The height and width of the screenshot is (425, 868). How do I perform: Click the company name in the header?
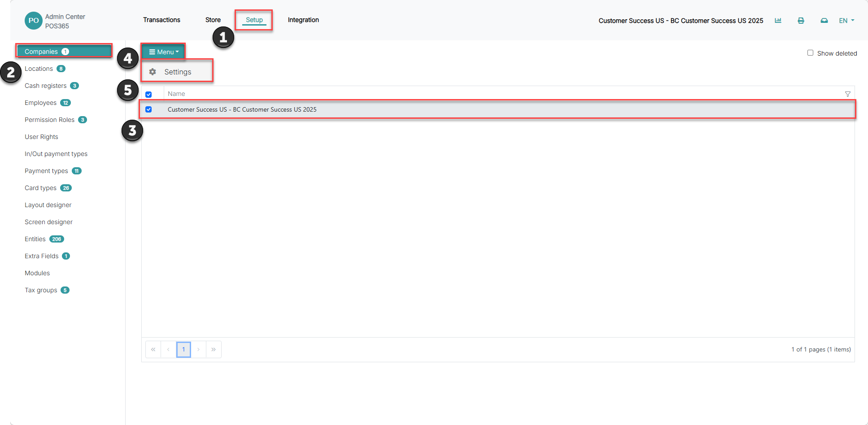(681, 21)
